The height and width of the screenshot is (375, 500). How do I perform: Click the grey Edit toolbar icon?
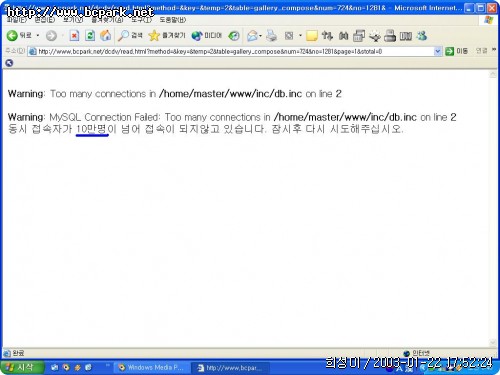pos(289,36)
